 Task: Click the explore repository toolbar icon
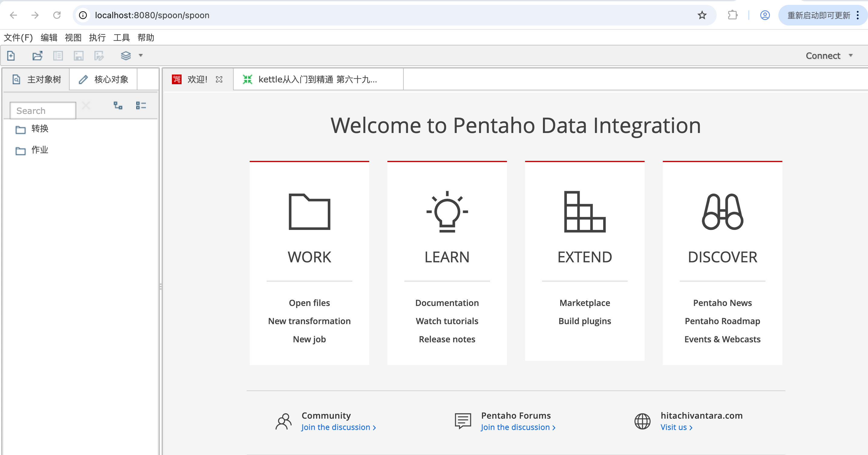pos(58,56)
